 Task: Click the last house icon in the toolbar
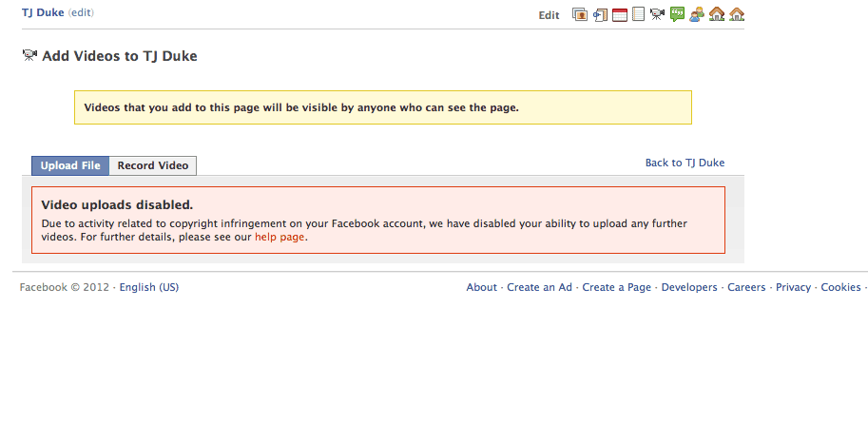(x=737, y=14)
